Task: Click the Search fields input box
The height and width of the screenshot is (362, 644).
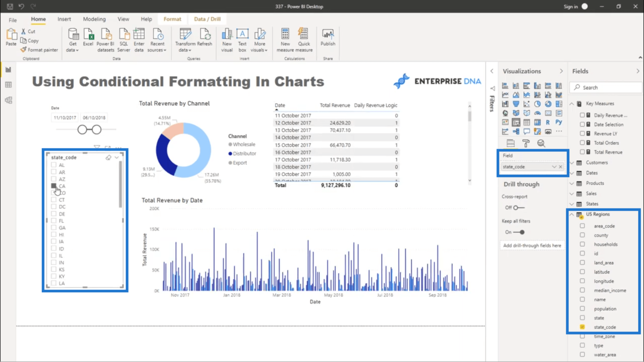Action: (x=606, y=88)
